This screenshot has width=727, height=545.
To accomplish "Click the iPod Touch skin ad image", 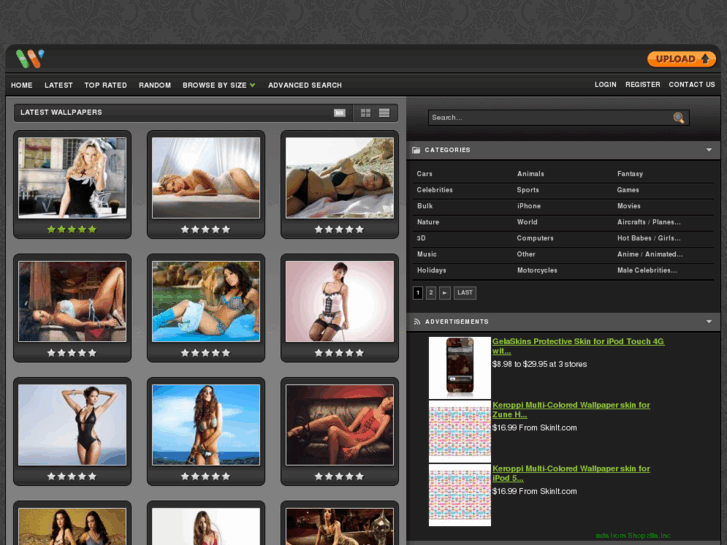I will pos(459,367).
